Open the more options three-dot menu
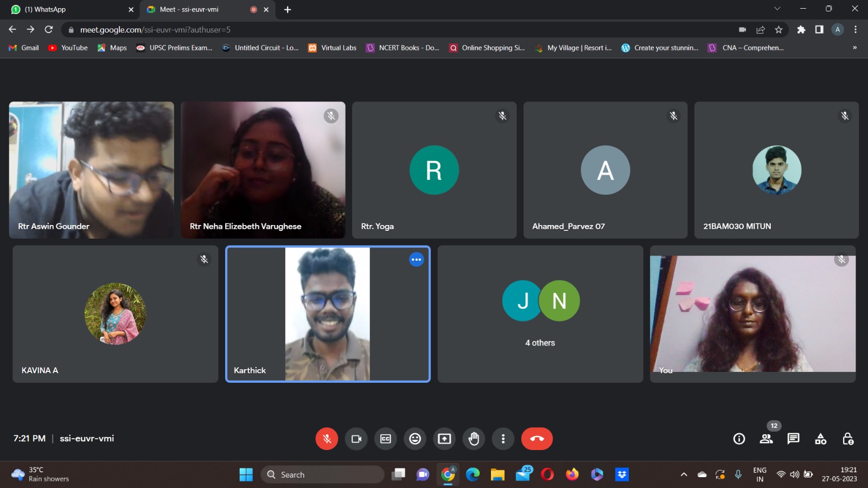This screenshot has width=868, height=488. coord(503,439)
